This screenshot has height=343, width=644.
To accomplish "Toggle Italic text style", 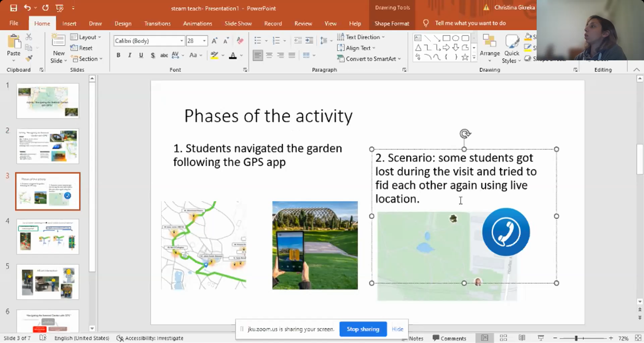I will [x=129, y=55].
